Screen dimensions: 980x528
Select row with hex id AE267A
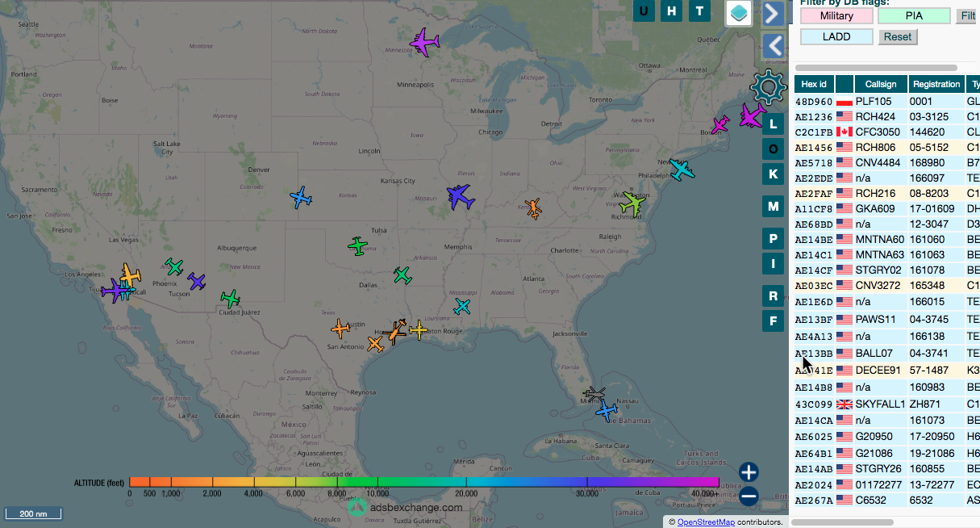[x=887, y=501]
